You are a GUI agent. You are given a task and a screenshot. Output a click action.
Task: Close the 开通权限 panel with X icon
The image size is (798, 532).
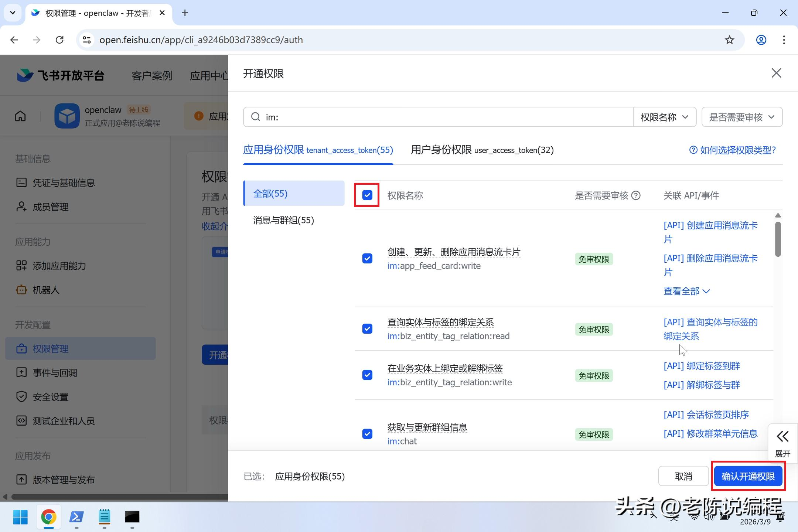click(x=776, y=73)
